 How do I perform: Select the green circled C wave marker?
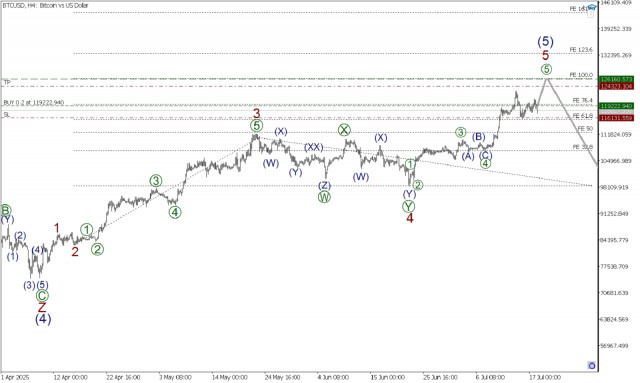point(42,296)
